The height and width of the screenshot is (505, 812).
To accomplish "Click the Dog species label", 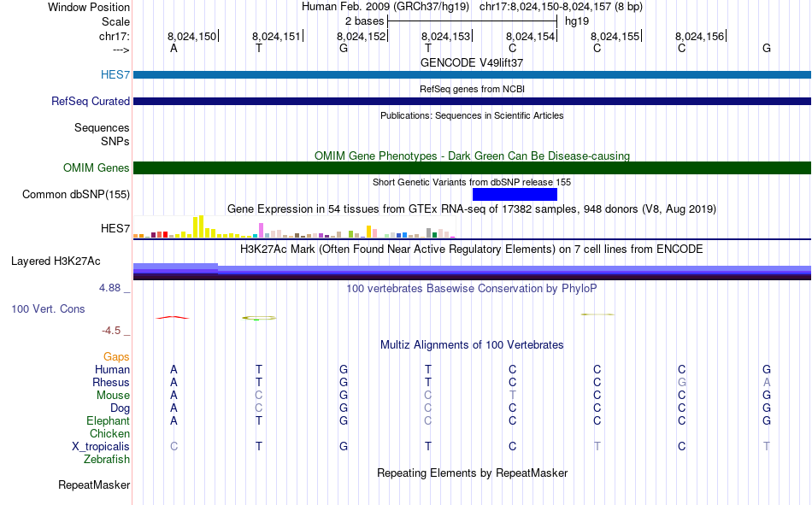I will [x=120, y=408].
